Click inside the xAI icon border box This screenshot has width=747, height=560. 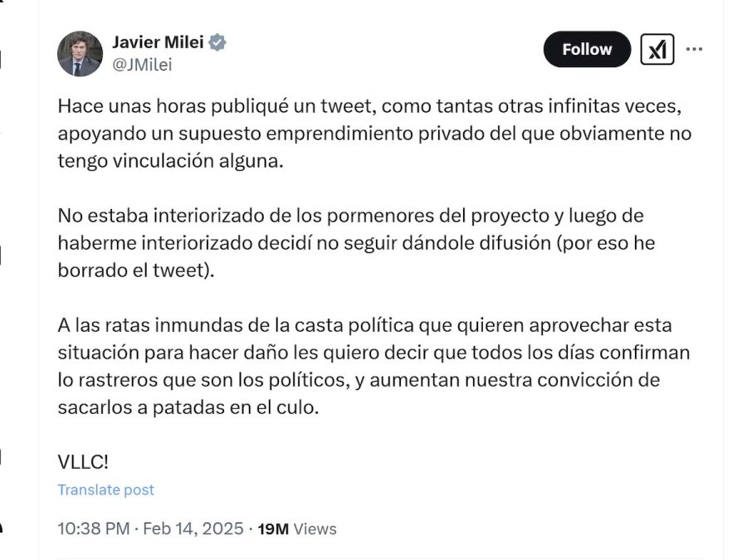pyautogui.click(x=658, y=50)
